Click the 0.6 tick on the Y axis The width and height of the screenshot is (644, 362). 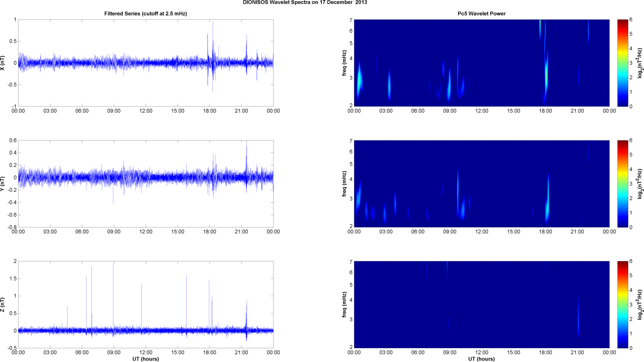click(13, 141)
